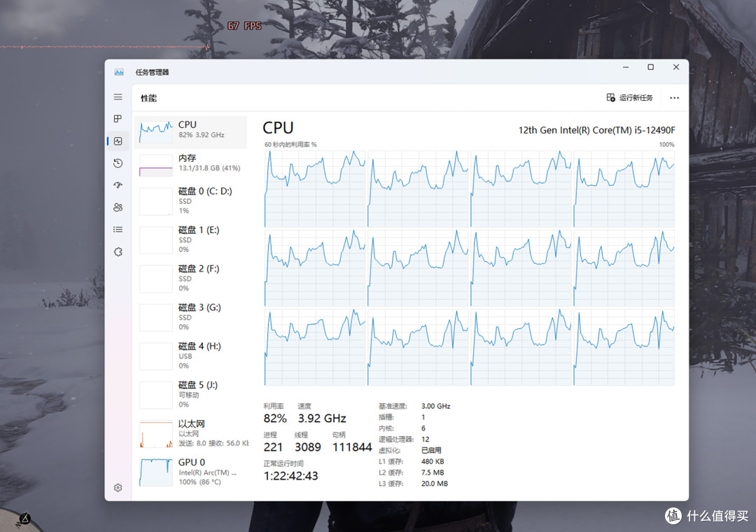This screenshot has height=532, width=756.
Task: Click the last logical processor graph
Action: click(x=624, y=347)
